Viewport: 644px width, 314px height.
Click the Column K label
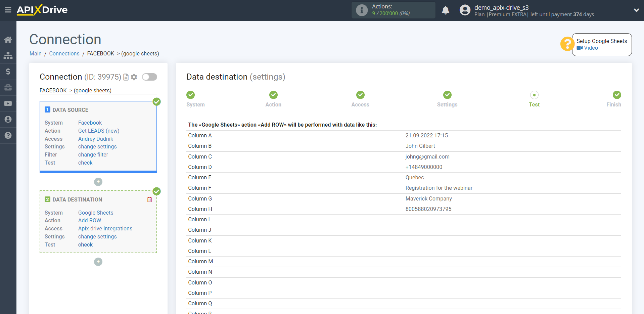click(200, 241)
